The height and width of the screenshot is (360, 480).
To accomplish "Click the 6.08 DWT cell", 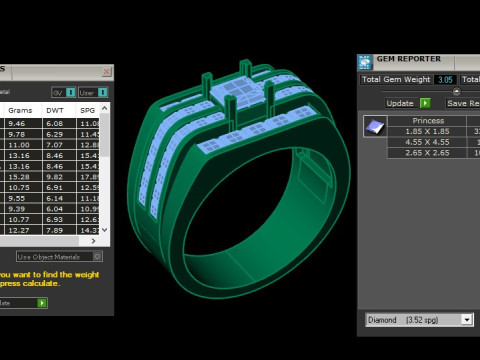I will coord(59,123).
